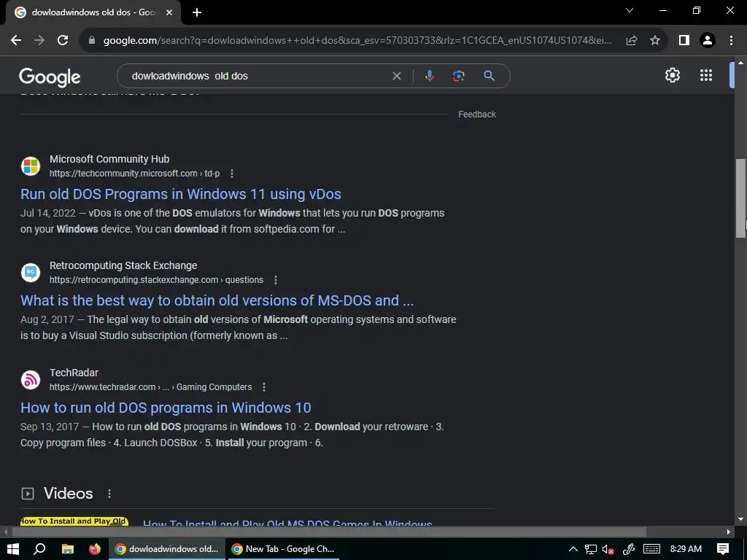747x560 pixels.
Task: Click the scroll right arrow of horizontal scrollbar
Action: [729, 532]
